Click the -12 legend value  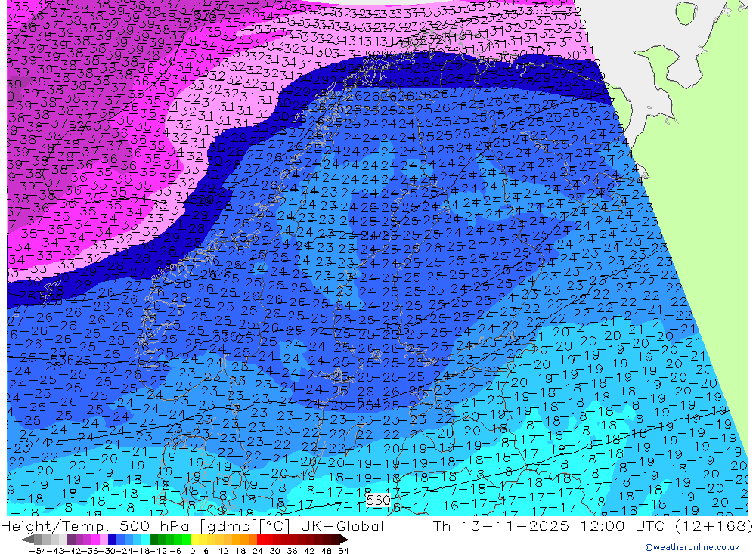(159, 551)
